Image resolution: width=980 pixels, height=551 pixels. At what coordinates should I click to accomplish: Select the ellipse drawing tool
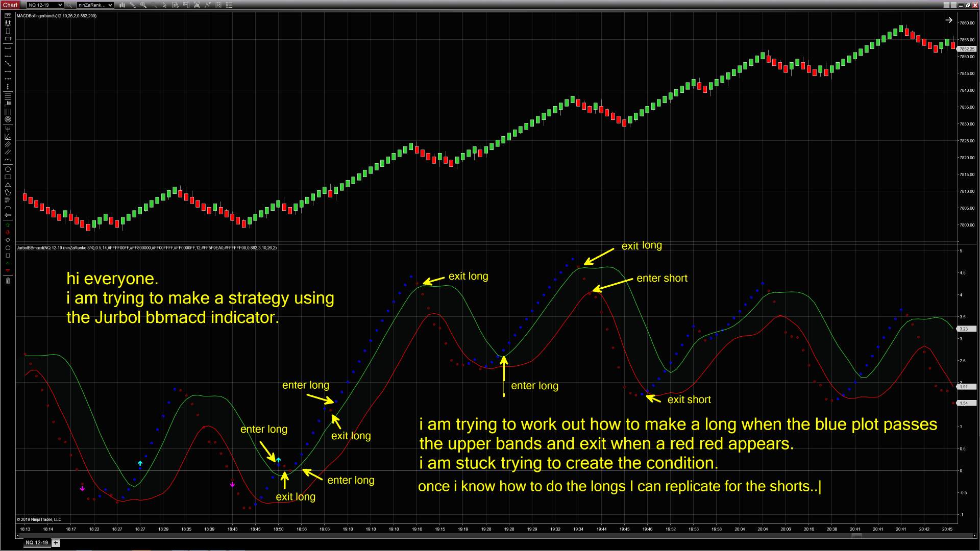(x=8, y=169)
